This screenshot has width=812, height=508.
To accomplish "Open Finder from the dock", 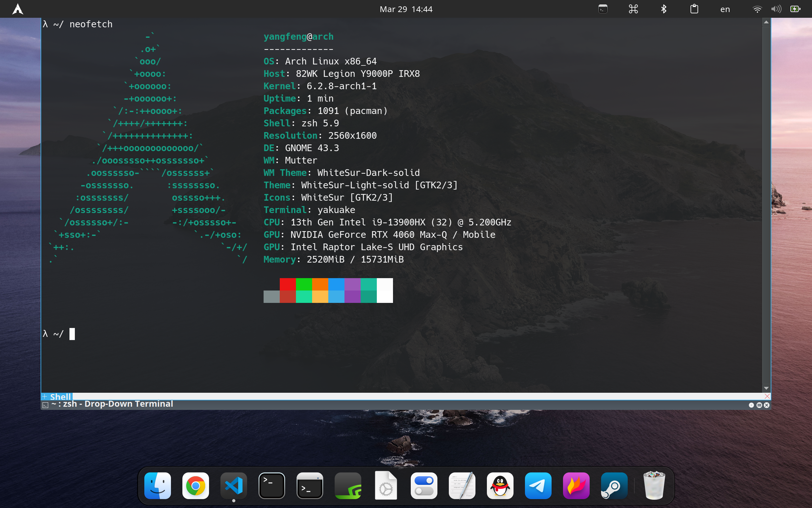I will tap(157, 485).
